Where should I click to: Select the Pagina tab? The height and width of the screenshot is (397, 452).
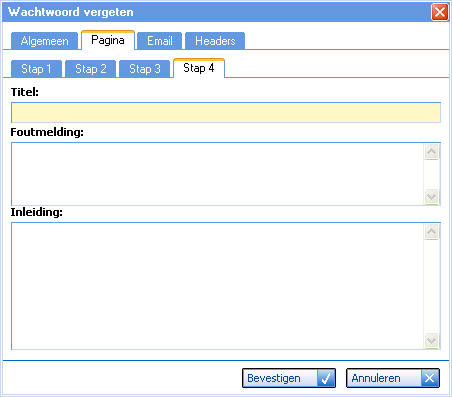[x=108, y=40]
